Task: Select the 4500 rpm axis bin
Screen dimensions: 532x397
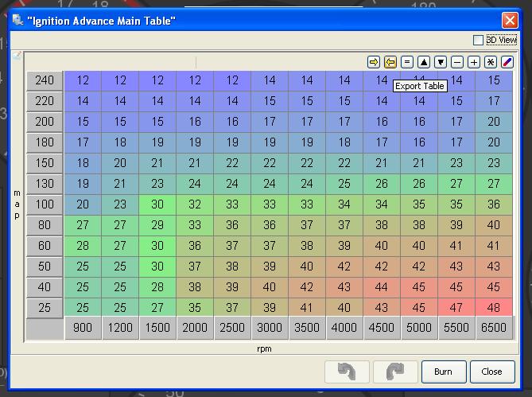Action: [x=382, y=328]
